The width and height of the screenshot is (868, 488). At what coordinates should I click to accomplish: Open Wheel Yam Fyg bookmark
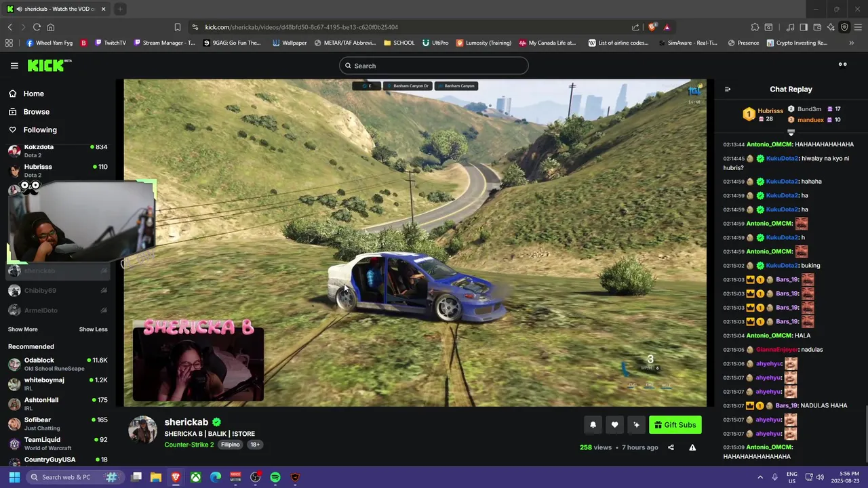pyautogui.click(x=50, y=43)
